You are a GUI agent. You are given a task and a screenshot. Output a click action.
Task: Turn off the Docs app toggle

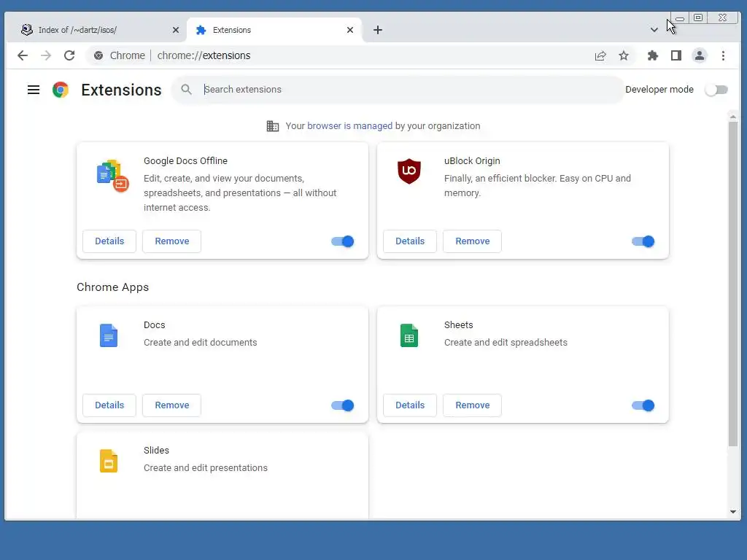pyautogui.click(x=343, y=405)
